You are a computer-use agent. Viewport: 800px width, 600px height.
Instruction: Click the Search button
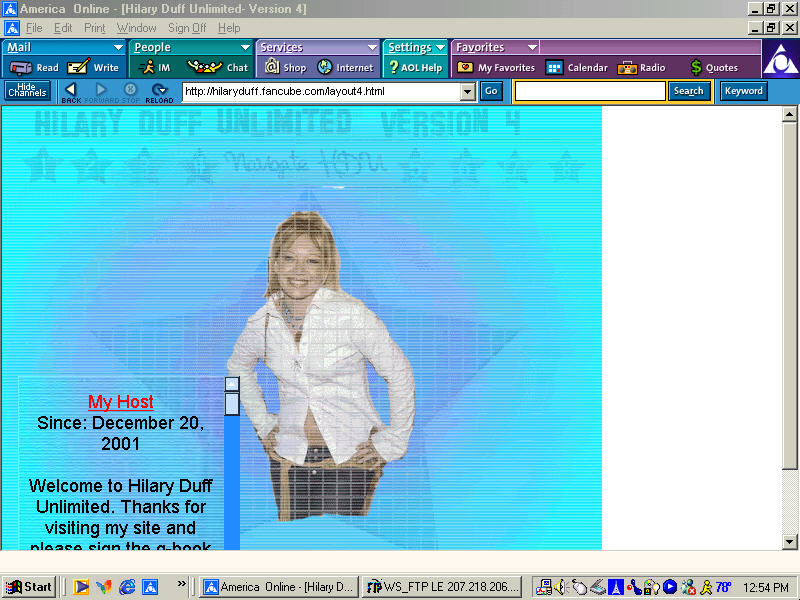688,91
